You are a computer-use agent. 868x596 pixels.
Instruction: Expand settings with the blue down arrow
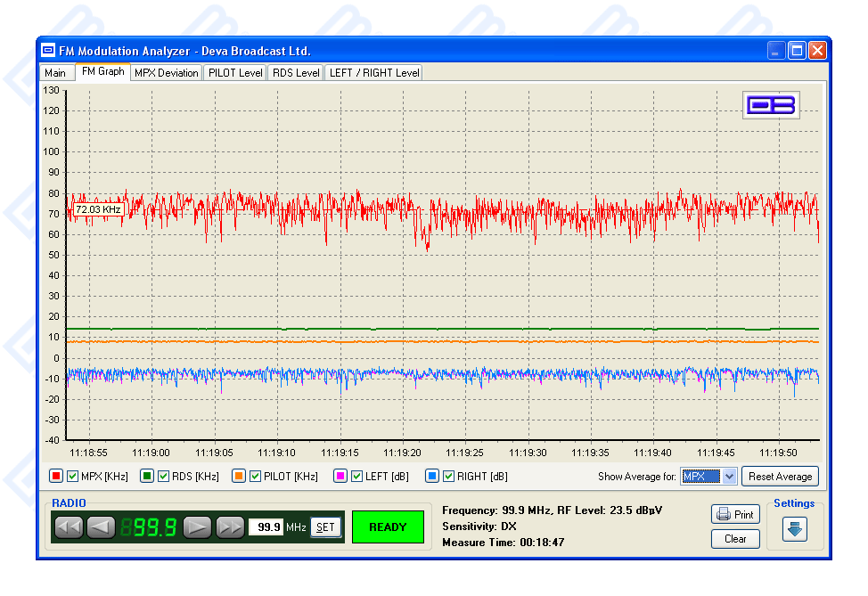(x=794, y=528)
